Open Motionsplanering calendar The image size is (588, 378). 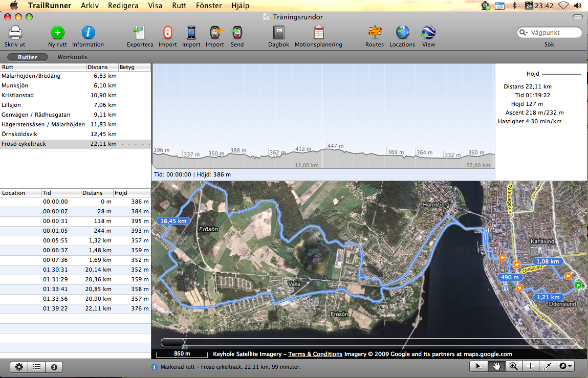point(318,33)
